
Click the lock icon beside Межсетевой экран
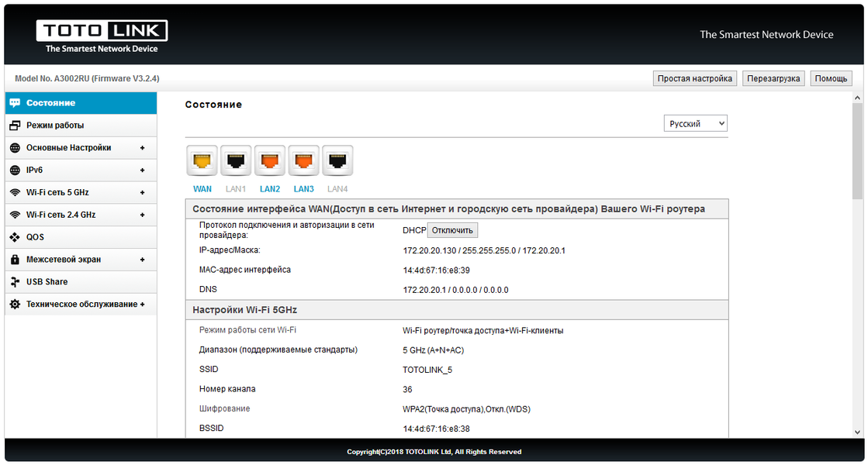(x=15, y=260)
